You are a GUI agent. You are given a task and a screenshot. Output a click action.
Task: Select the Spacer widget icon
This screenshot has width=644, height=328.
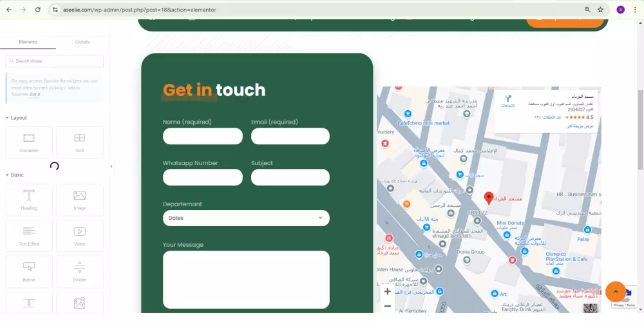pyautogui.click(x=29, y=304)
